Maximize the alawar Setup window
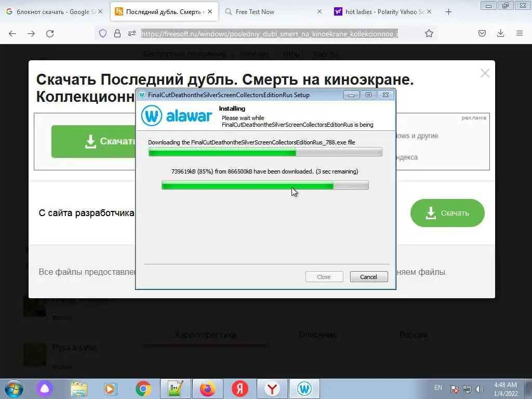Screen dimensions: 532x399 tap(368, 95)
